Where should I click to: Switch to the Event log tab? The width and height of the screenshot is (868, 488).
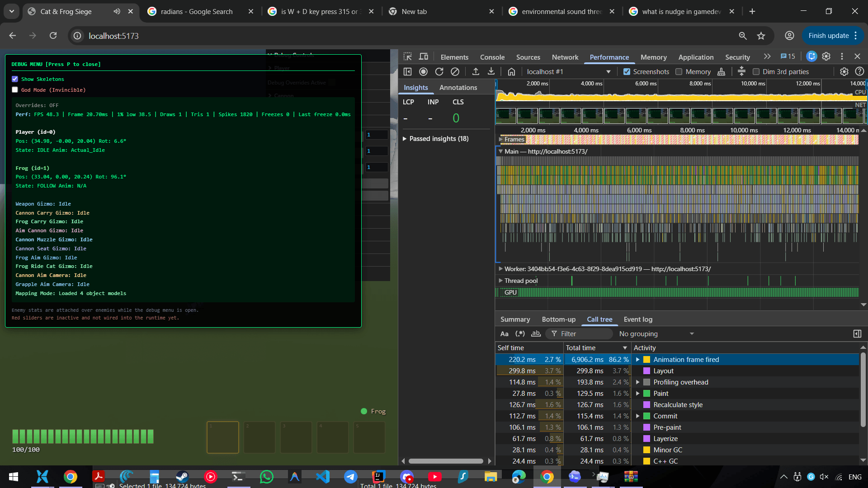pos(638,319)
